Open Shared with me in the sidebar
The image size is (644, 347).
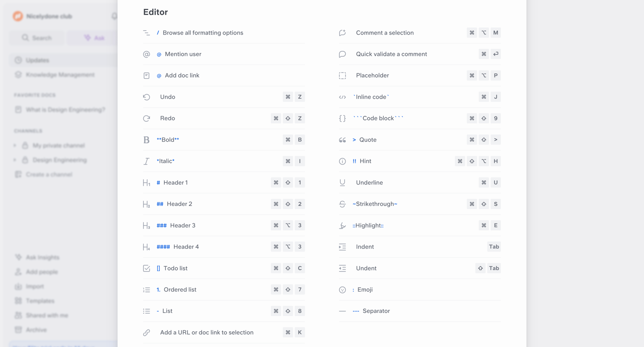tap(42, 315)
